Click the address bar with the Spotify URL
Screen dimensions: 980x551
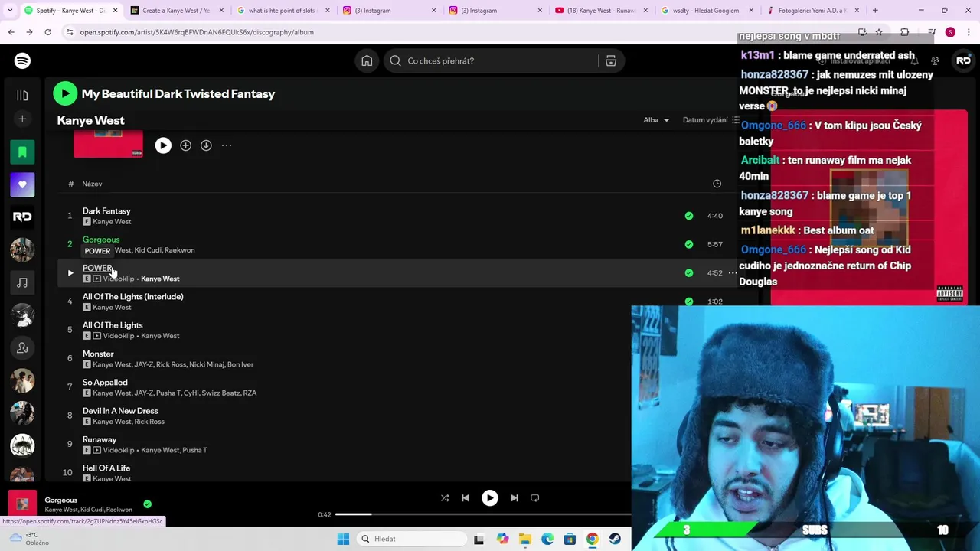[459, 32]
